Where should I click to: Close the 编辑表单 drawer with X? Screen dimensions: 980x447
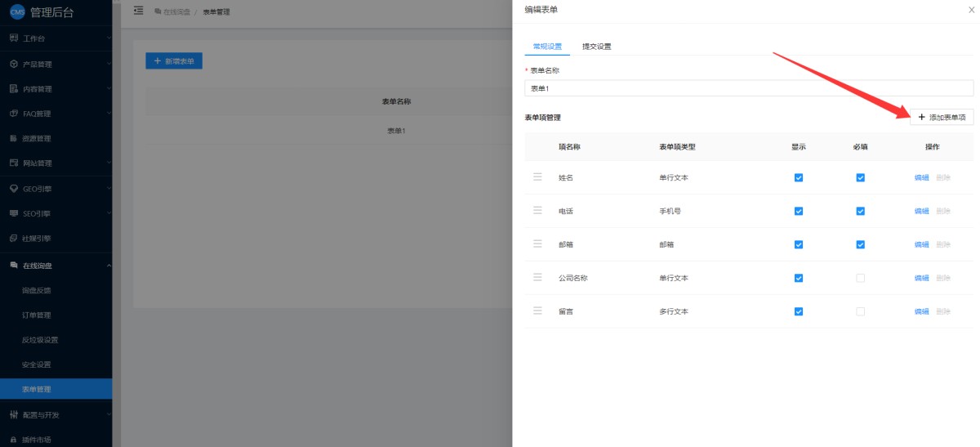pyautogui.click(x=970, y=9)
